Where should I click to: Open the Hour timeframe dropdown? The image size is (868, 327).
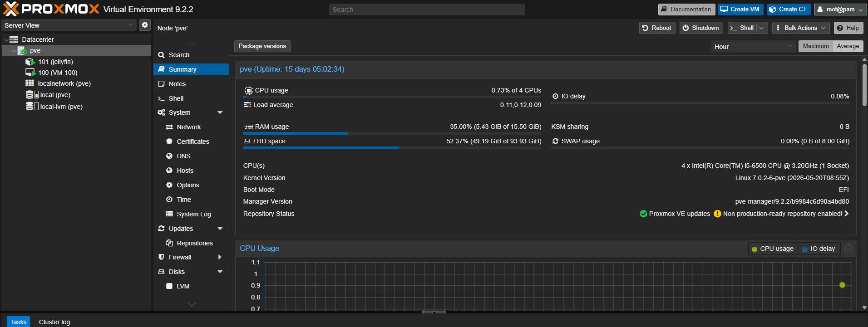790,46
